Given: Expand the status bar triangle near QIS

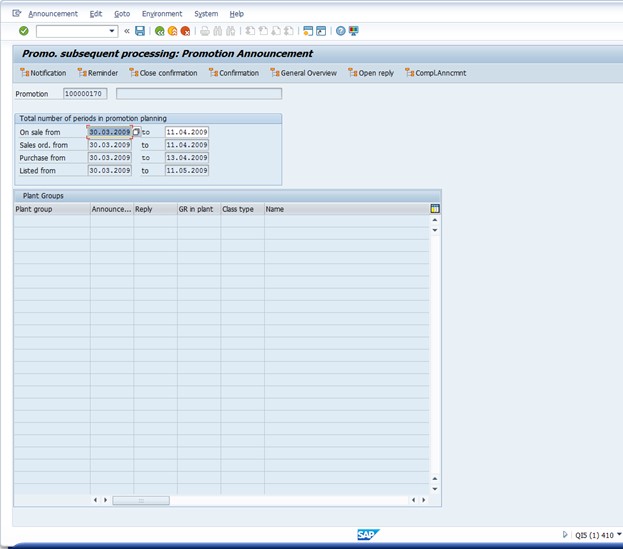Looking at the screenshot, I should click(565, 535).
